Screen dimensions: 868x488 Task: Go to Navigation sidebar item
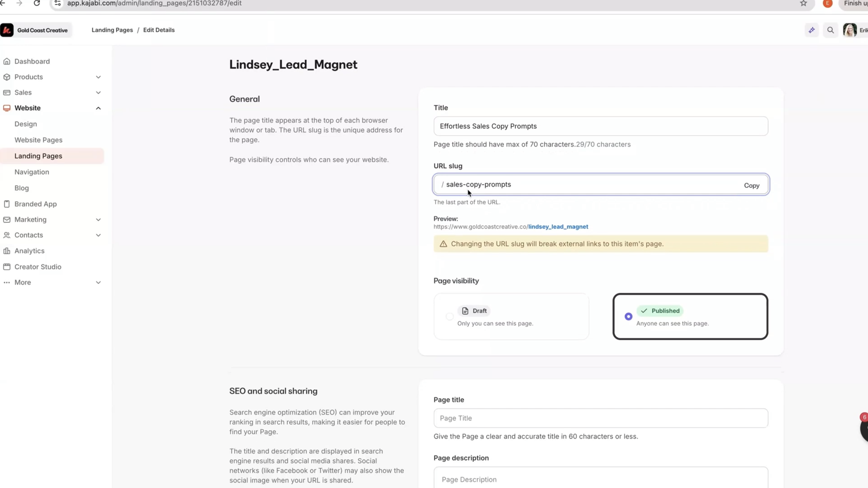32,172
